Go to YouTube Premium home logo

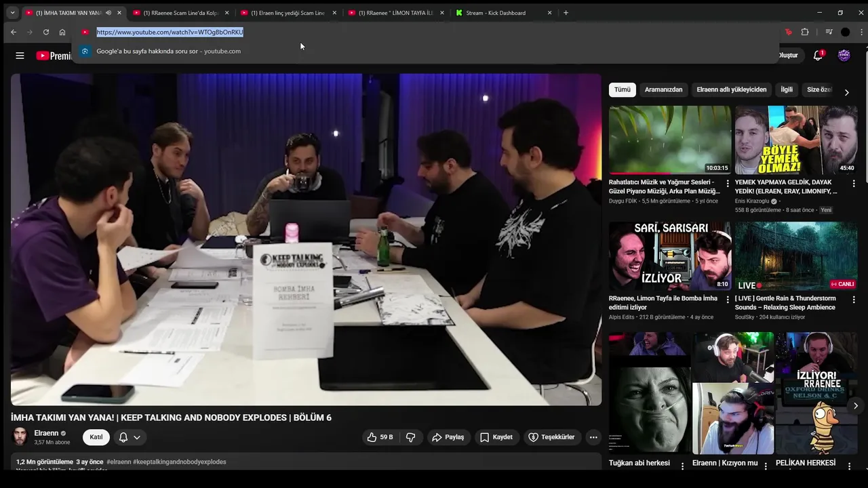54,56
